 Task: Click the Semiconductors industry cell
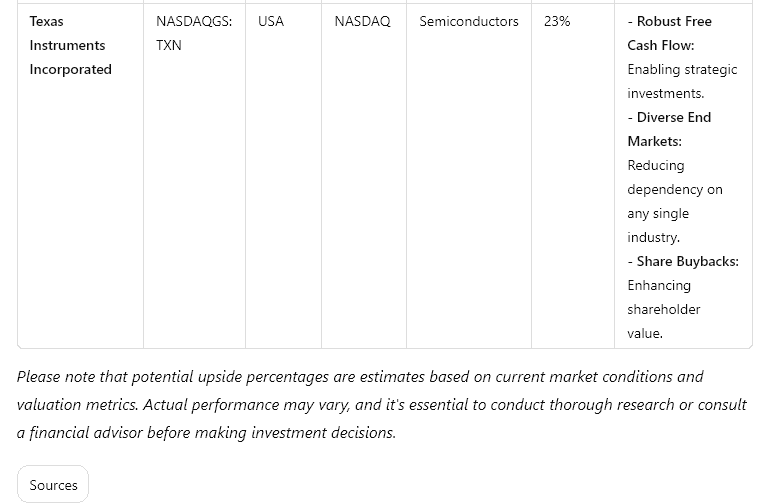click(x=469, y=21)
